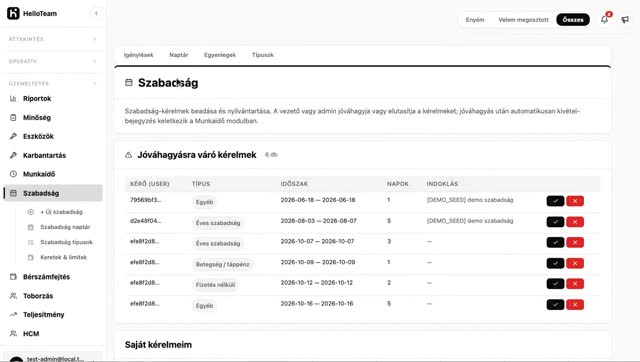
Task: Open the Minőség icon in sidebar
Action: pos(13,118)
